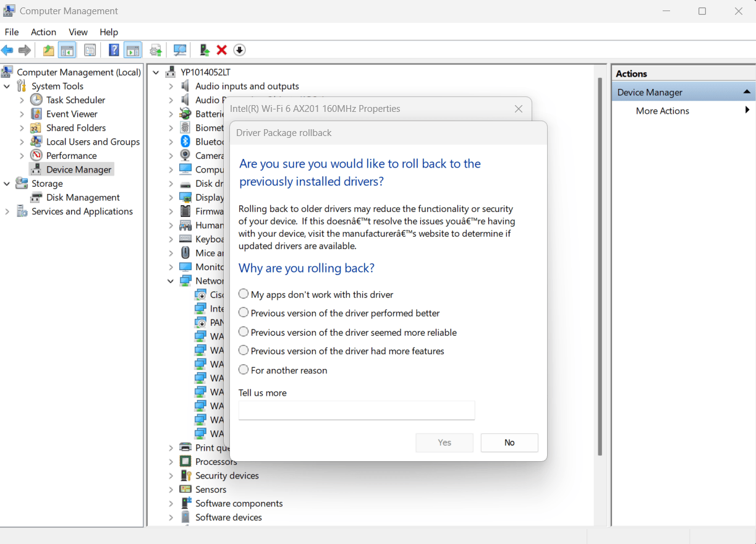This screenshot has width=756, height=544.
Task: Click the Show/Hide Action Pane toolbar icon
Action: tap(133, 50)
